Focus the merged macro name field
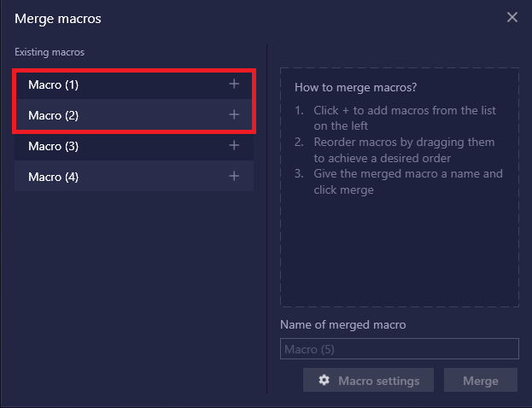The image size is (532, 408). 400,348
